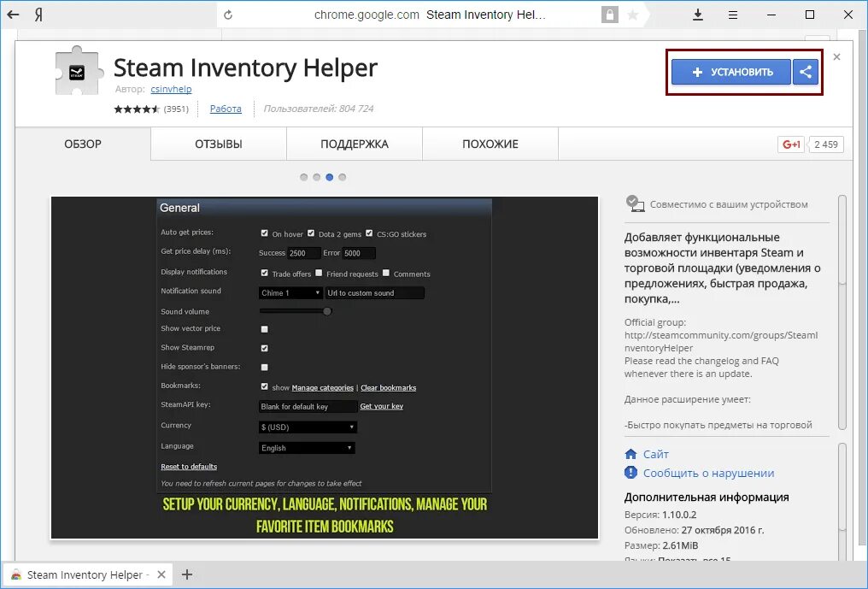Open the $ (USD) currency dropdown
868x589 pixels.
pyautogui.click(x=308, y=427)
